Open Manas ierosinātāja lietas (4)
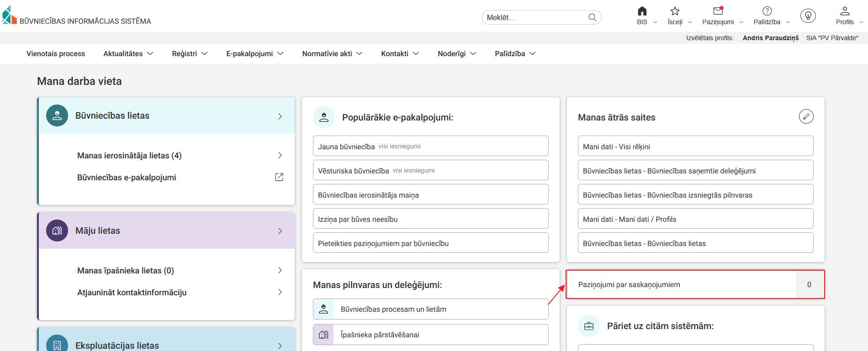This screenshot has height=351, width=868. pos(129,156)
